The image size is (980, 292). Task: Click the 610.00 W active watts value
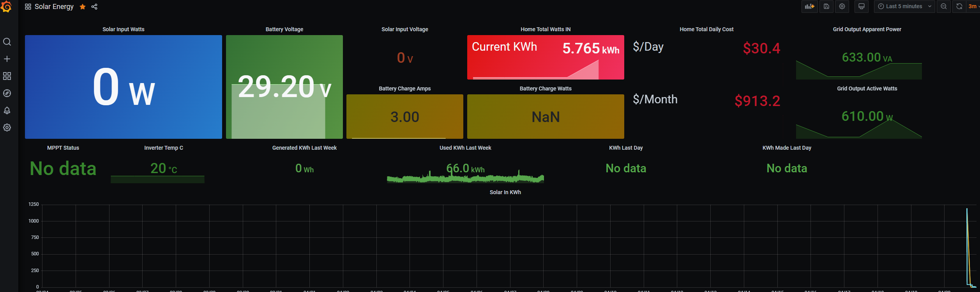(867, 116)
